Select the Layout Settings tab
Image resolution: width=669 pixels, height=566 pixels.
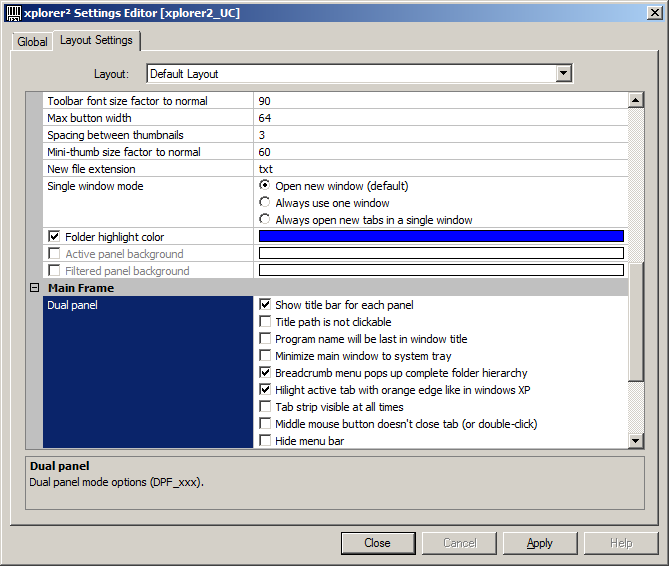pyautogui.click(x=96, y=40)
